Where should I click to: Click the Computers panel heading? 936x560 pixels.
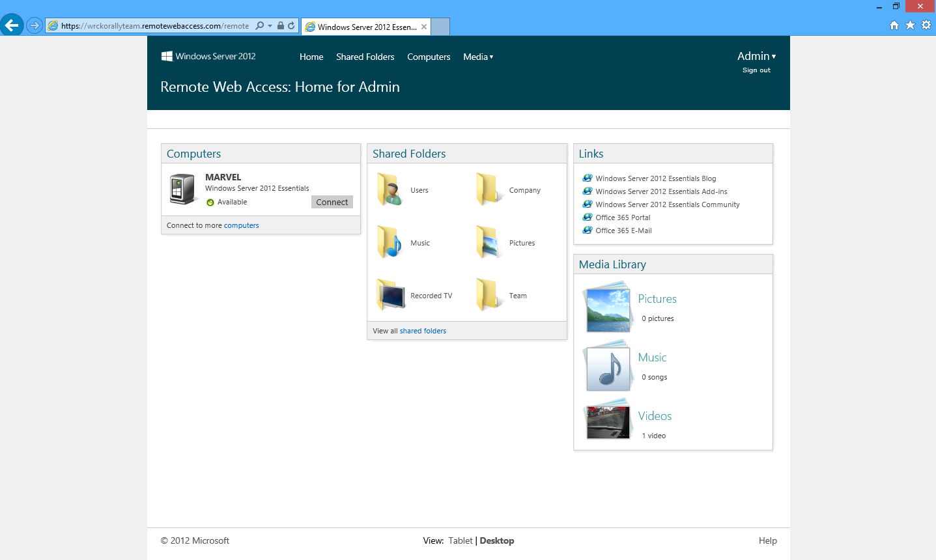(193, 154)
